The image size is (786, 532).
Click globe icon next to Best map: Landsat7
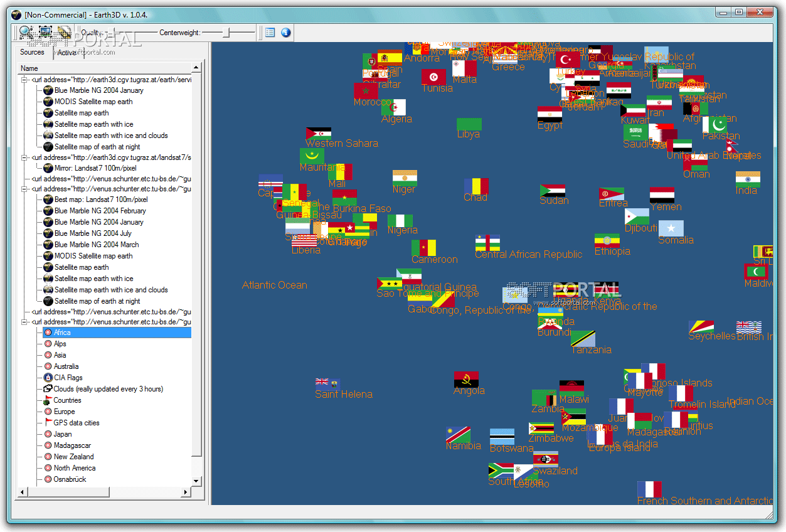tap(48, 199)
